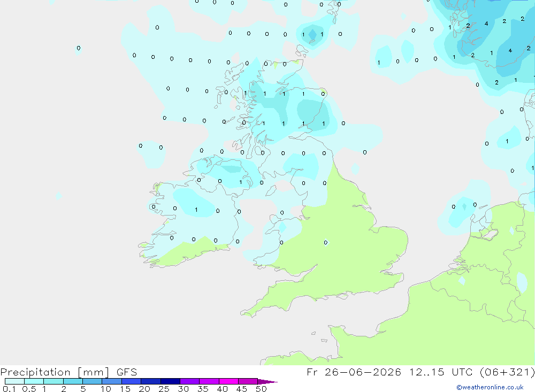Click the '5' legend scale label

[x=83, y=389]
